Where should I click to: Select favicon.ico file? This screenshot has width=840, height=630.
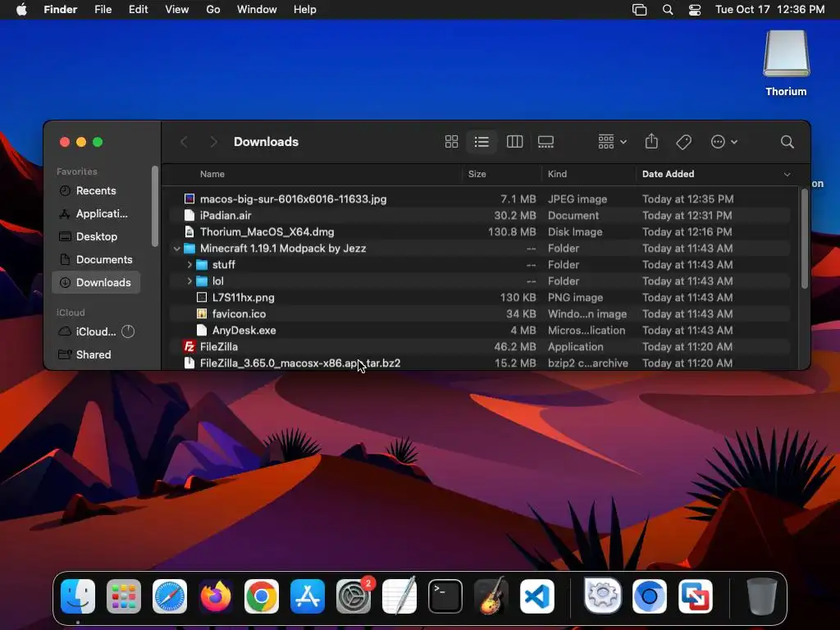[479, 314]
